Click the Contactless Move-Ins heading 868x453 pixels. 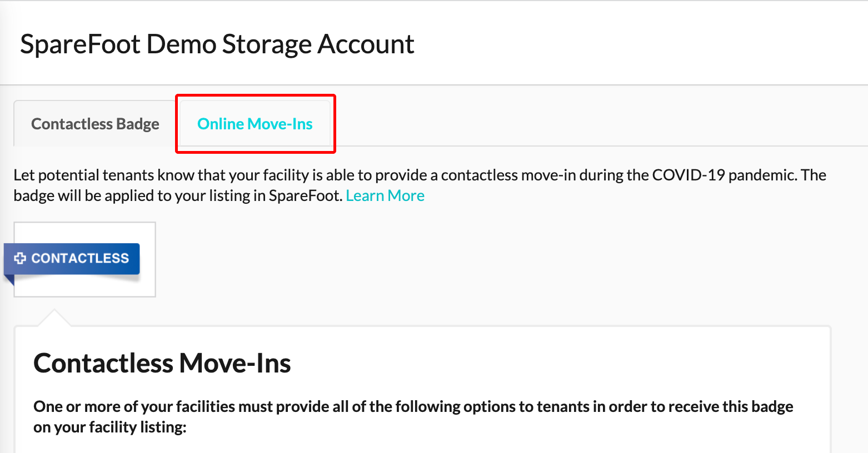pyautogui.click(x=162, y=363)
